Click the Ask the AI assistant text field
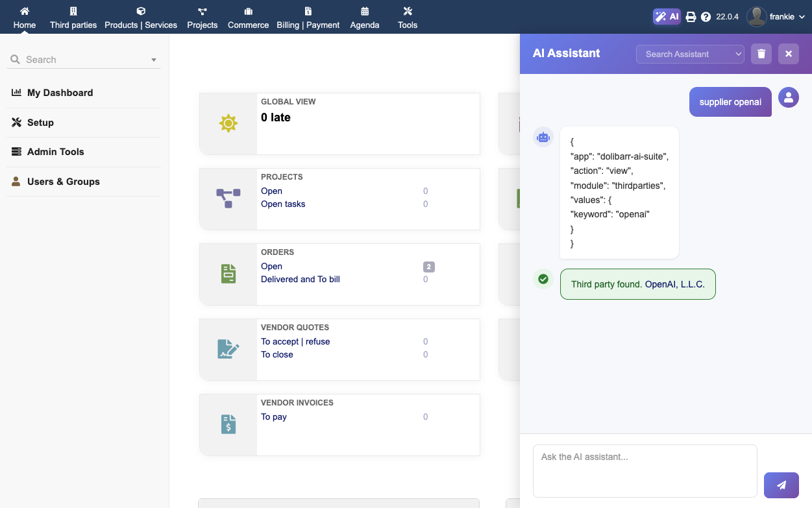812x508 pixels. tap(645, 470)
